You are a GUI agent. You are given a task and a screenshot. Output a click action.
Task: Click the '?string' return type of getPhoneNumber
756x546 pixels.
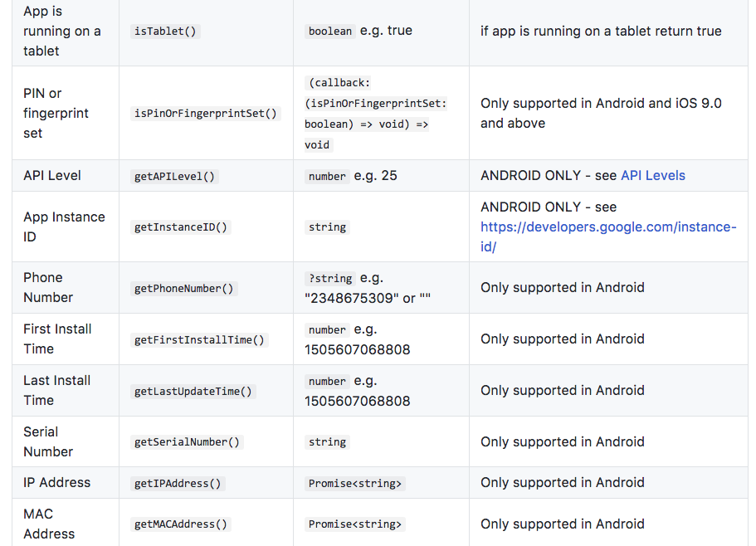tap(330, 279)
